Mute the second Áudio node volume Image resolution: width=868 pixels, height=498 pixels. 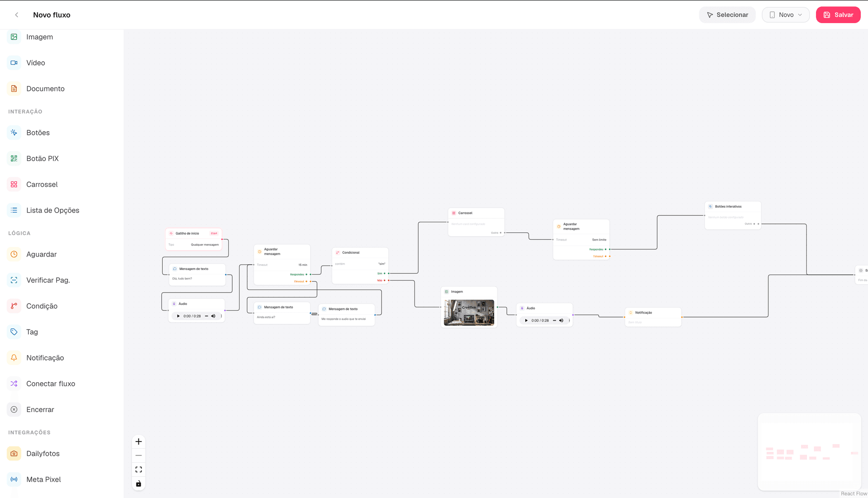point(561,321)
